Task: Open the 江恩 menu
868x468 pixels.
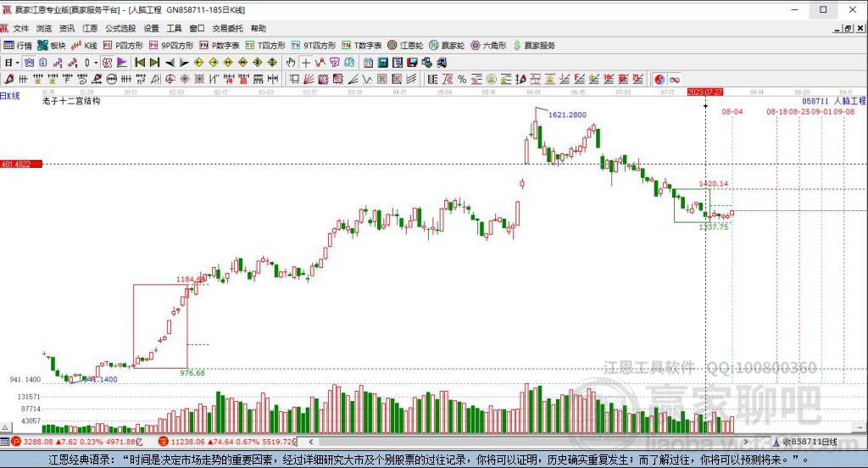Action: click(90, 28)
